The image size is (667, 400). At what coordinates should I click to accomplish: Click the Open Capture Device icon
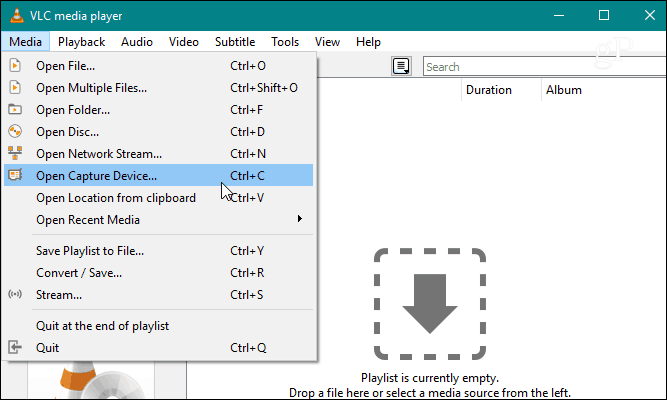[15, 175]
